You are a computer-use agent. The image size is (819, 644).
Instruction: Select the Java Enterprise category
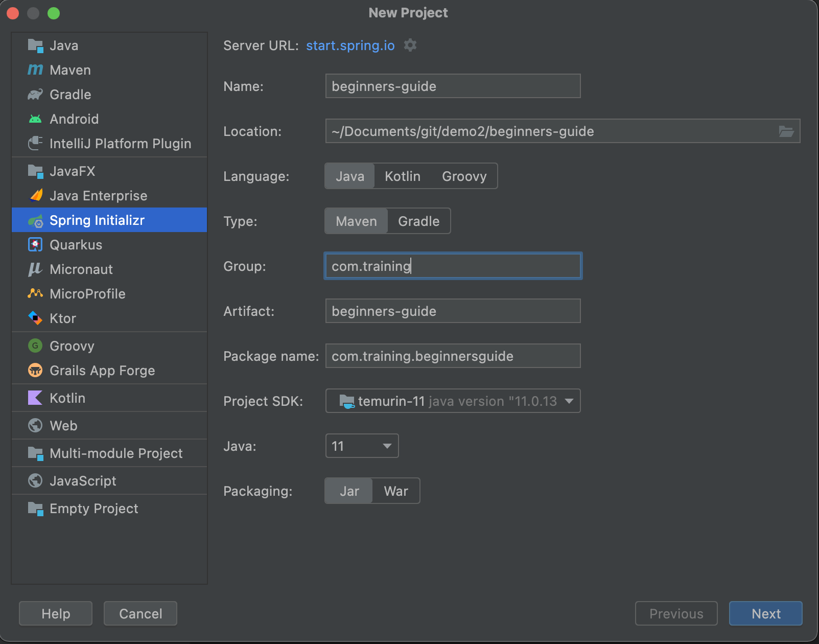click(98, 195)
